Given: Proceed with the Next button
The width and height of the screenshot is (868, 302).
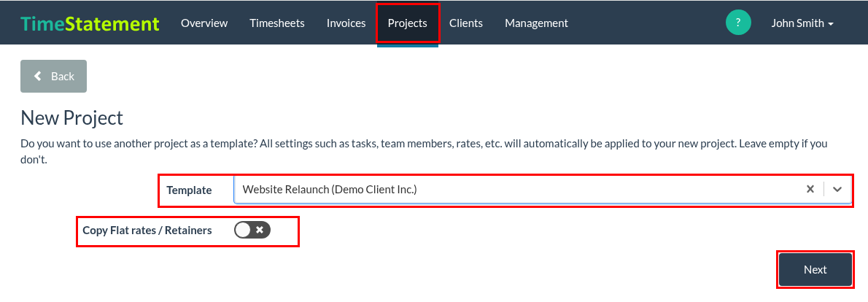Looking at the screenshot, I should [815, 270].
